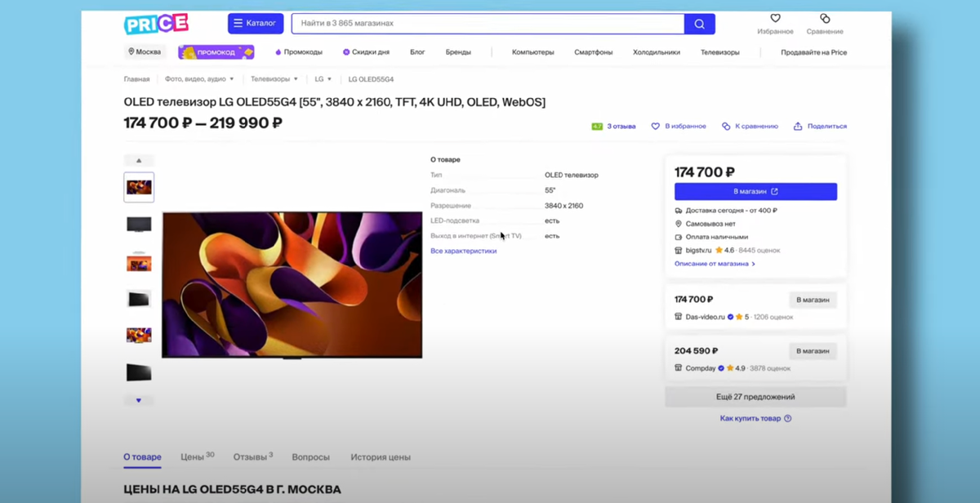Screen dimensions: 980x503
Task: Click the delivery truck icon in offer
Action: (x=679, y=211)
